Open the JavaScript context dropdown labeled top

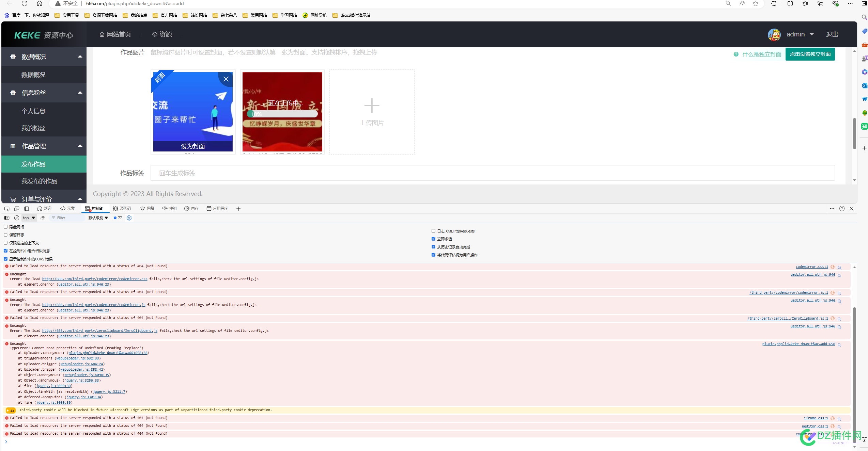click(x=28, y=218)
